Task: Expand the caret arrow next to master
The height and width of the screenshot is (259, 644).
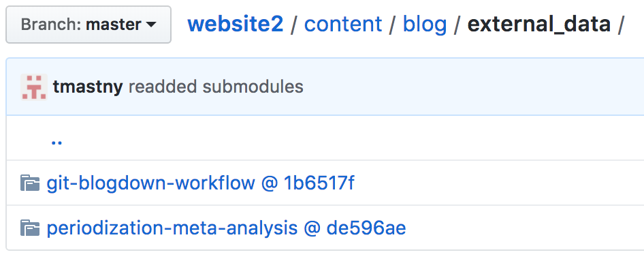Action: pos(151,25)
